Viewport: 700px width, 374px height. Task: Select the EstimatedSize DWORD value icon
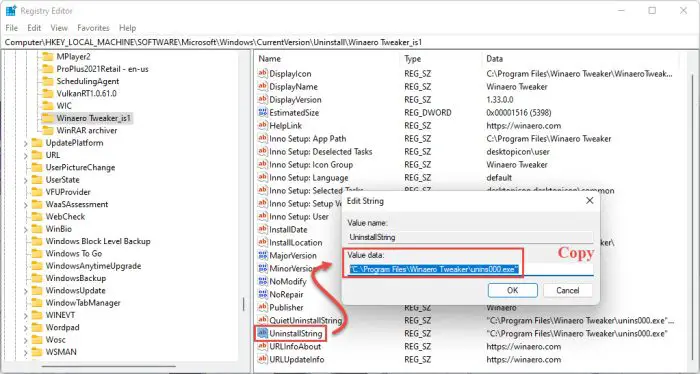262,112
